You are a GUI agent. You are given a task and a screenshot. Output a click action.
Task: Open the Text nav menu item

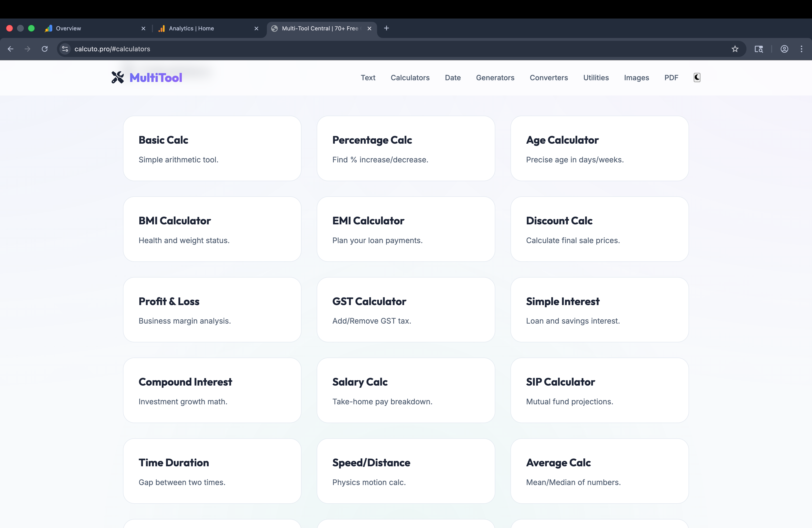[x=368, y=78]
